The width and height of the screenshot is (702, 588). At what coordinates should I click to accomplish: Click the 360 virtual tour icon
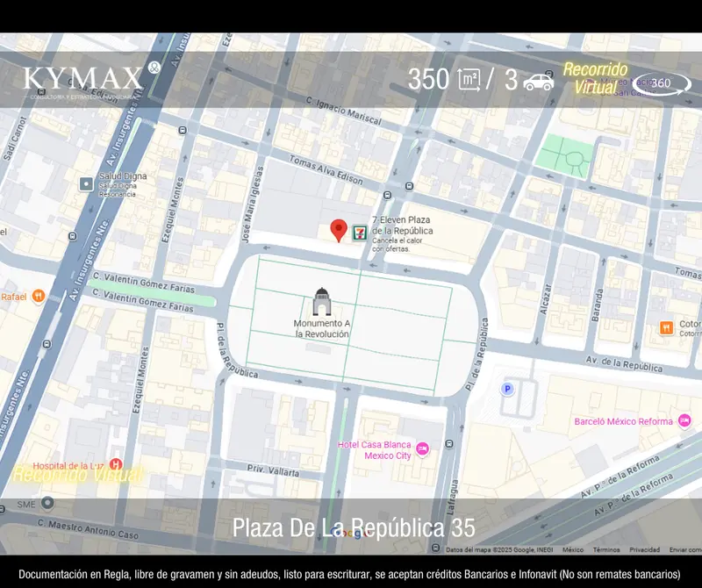[662, 83]
